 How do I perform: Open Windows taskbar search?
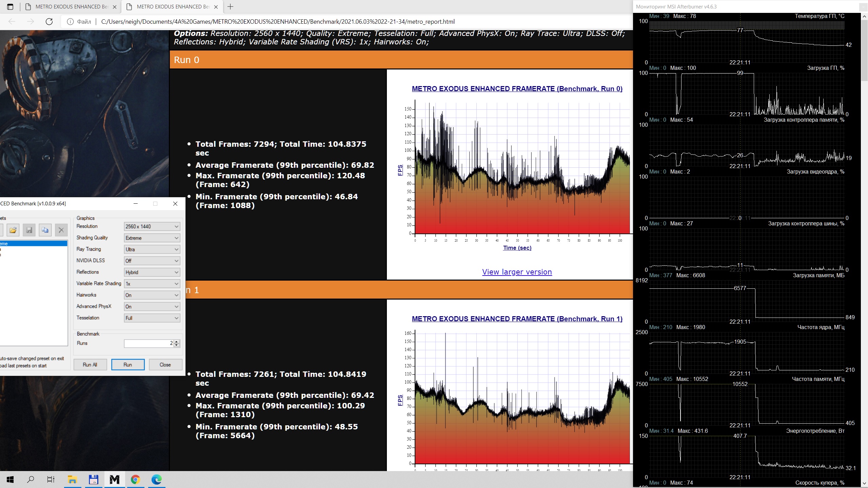coord(31,479)
